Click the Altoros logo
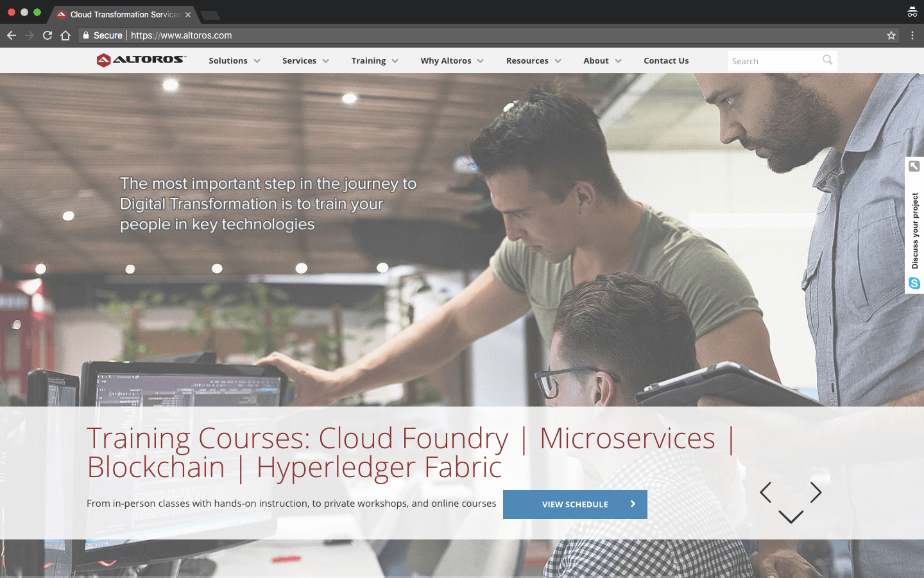 [x=141, y=60]
